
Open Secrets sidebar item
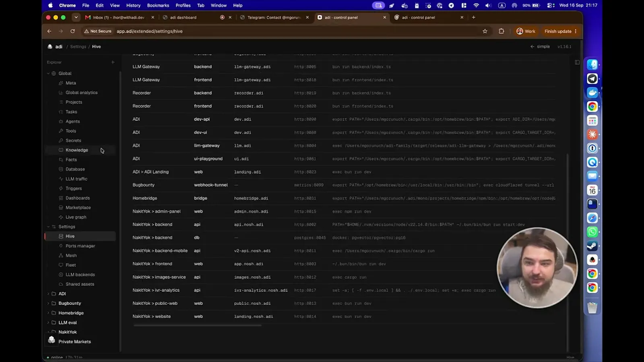pos(73,140)
